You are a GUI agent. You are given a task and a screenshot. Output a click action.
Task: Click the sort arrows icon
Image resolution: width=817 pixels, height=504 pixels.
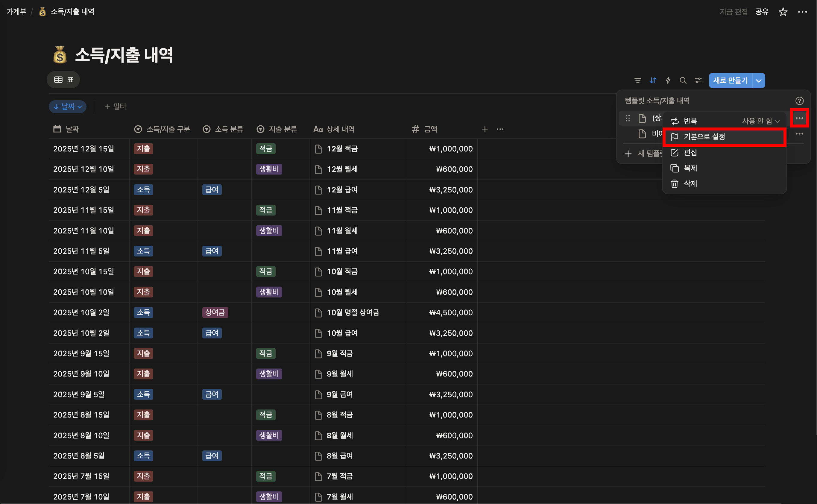(653, 80)
